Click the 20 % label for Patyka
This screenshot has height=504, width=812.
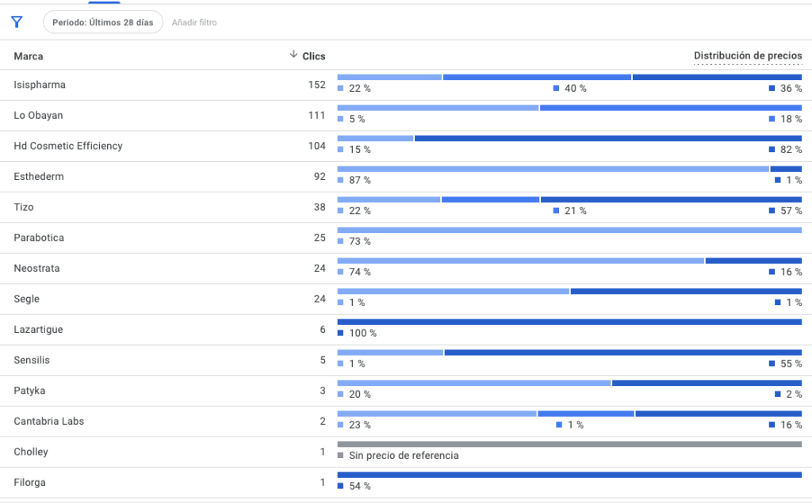tap(360, 395)
